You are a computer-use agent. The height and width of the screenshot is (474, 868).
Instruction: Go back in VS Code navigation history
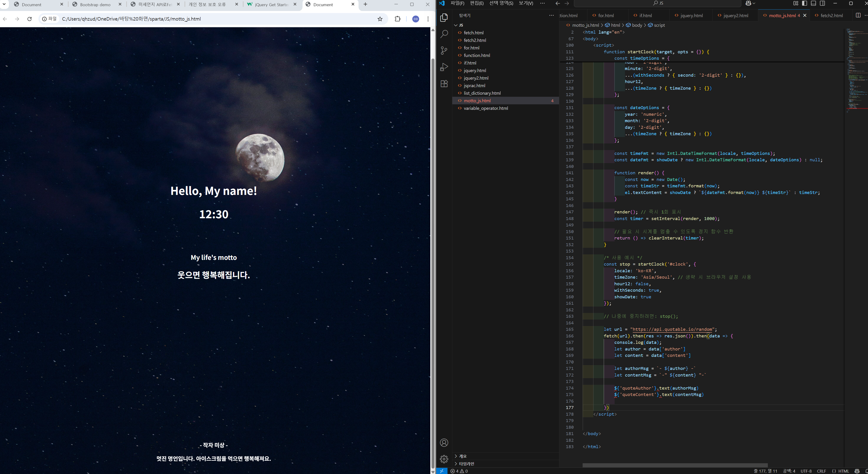click(558, 3)
